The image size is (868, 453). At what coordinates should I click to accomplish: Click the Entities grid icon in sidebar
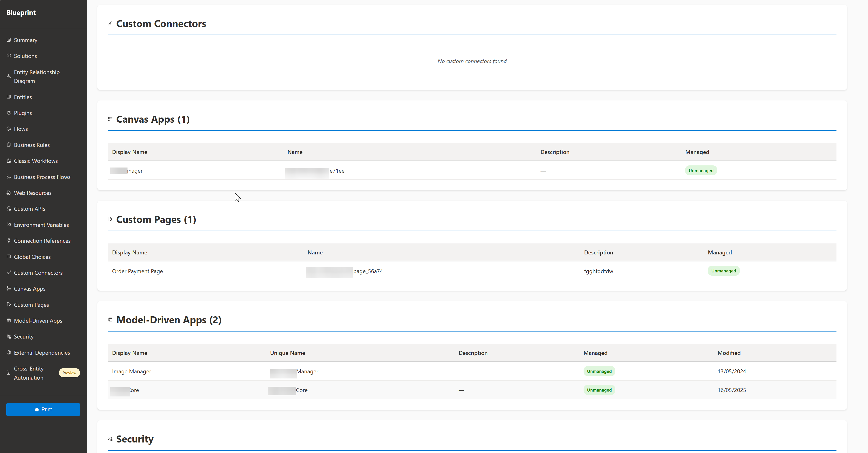(9, 97)
